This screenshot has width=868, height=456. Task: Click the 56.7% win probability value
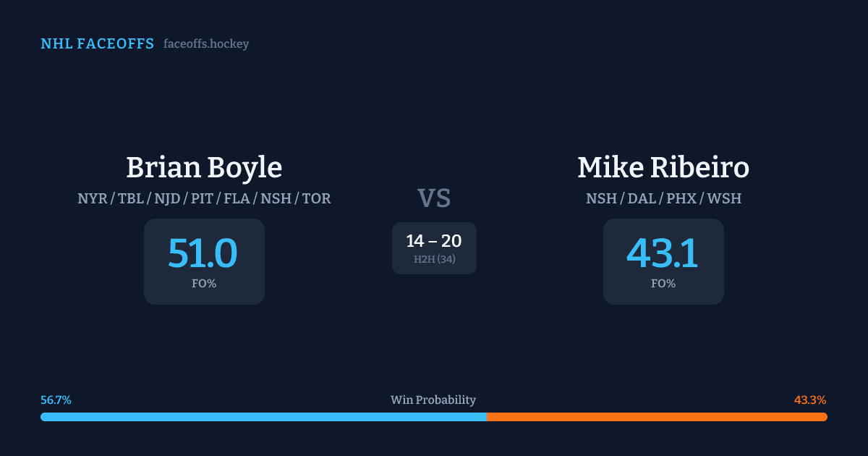(56, 400)
